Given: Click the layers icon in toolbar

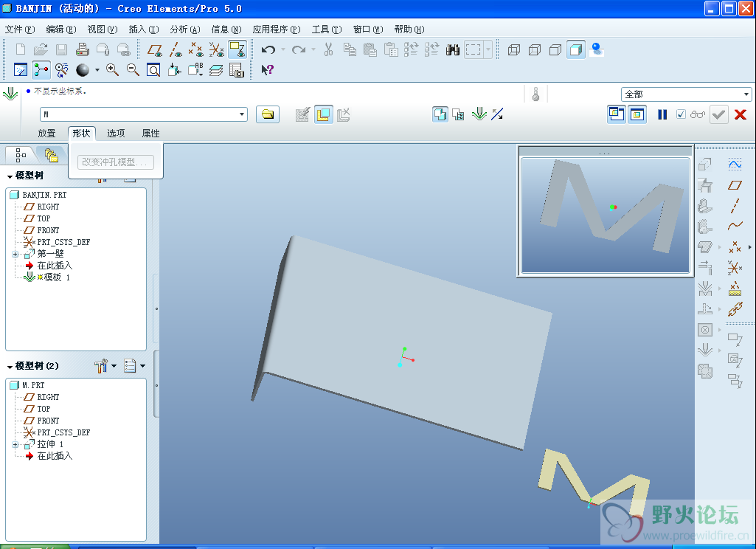Looking at the screenshot, I should (x=216, y=70).
